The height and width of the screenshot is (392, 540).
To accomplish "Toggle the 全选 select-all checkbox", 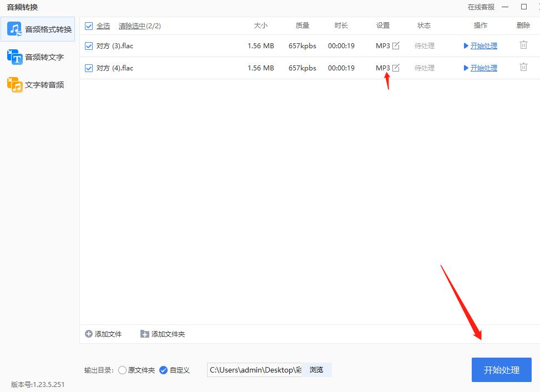I will point(89,26).
